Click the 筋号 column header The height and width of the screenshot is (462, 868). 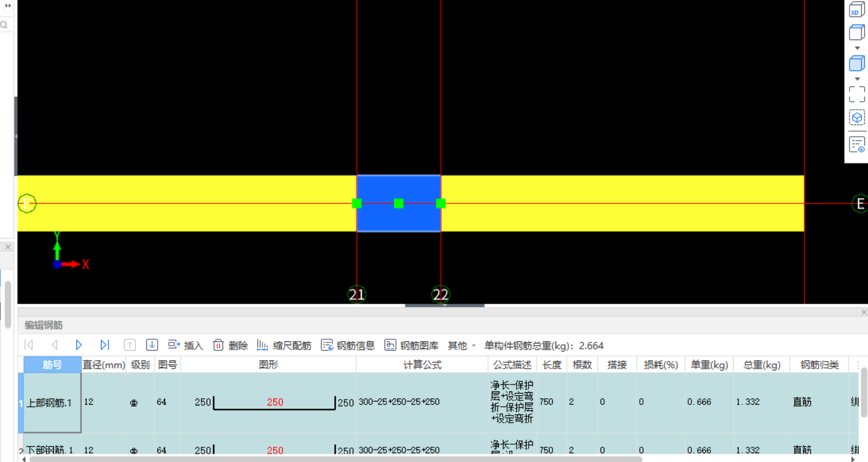pos(53,365)
